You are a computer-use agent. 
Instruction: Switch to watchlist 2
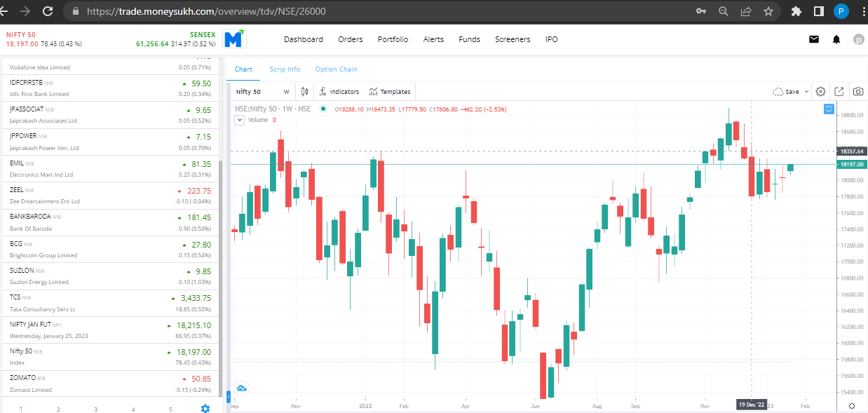click(58, 409)
